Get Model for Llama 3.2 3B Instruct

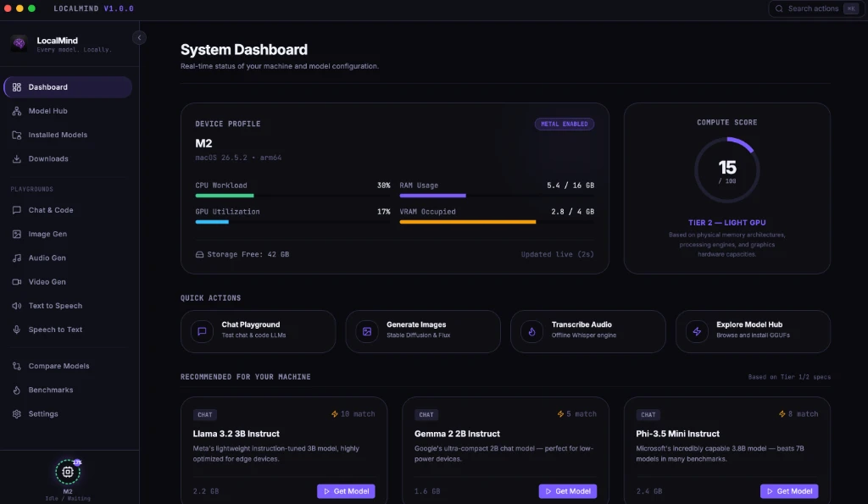pos(346,490)
